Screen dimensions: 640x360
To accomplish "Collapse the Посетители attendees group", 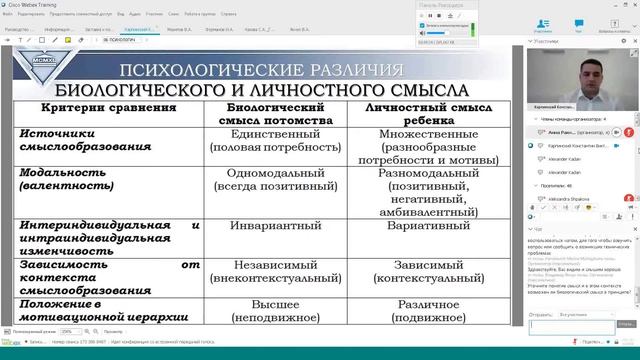I will [536, 186].
